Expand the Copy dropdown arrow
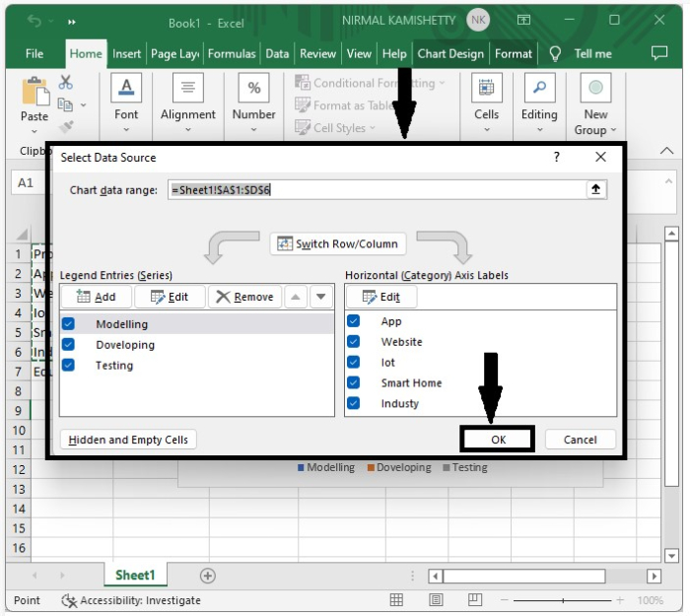Viewport: 690px width, 616px height. [83, 105]
